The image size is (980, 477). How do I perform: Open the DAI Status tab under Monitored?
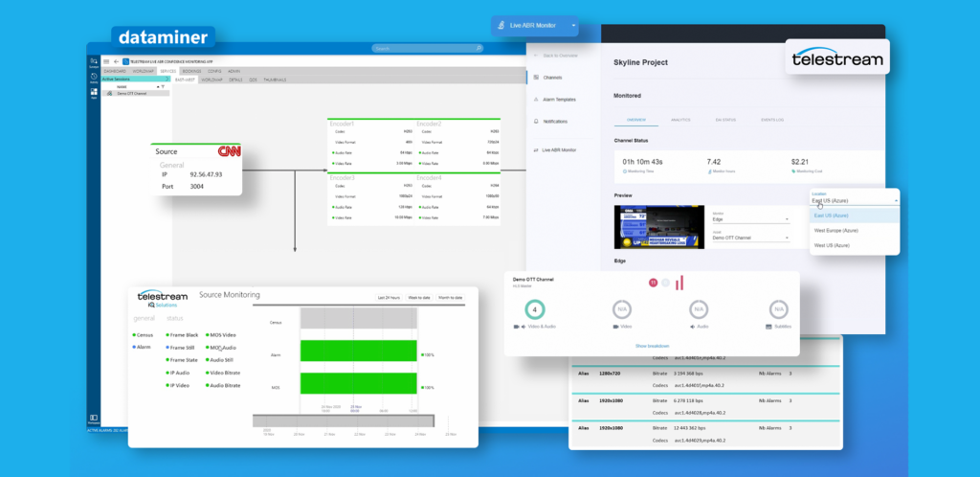[725, 120]
